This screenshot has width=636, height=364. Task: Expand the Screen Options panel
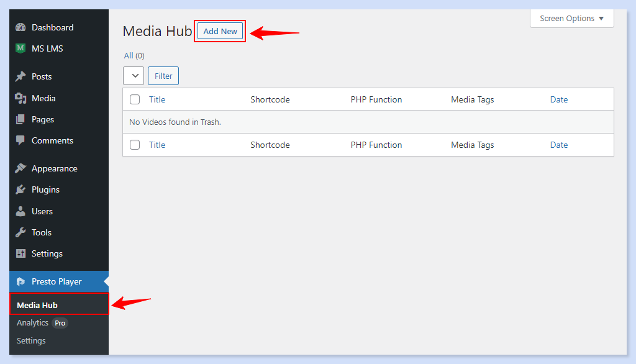click(x=571, y=19)
